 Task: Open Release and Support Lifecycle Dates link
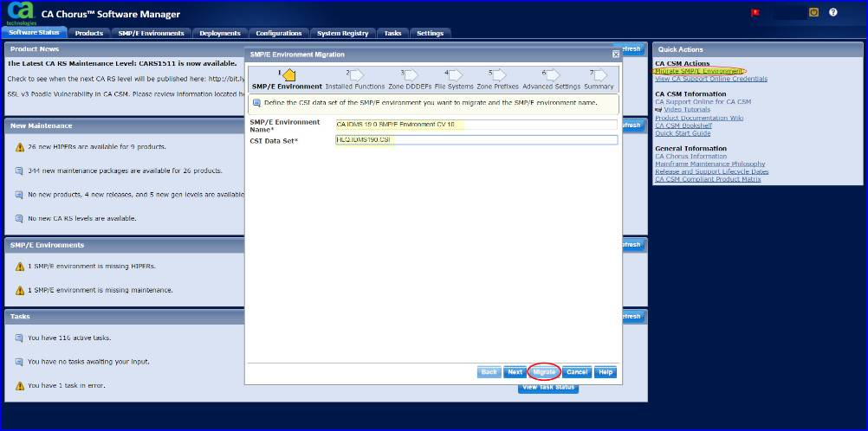pos(712,171)
